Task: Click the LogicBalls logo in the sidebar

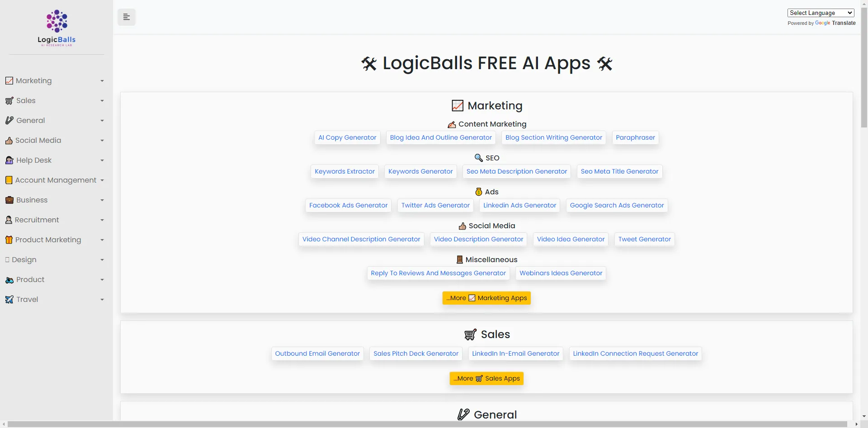Action: (56, 28)
